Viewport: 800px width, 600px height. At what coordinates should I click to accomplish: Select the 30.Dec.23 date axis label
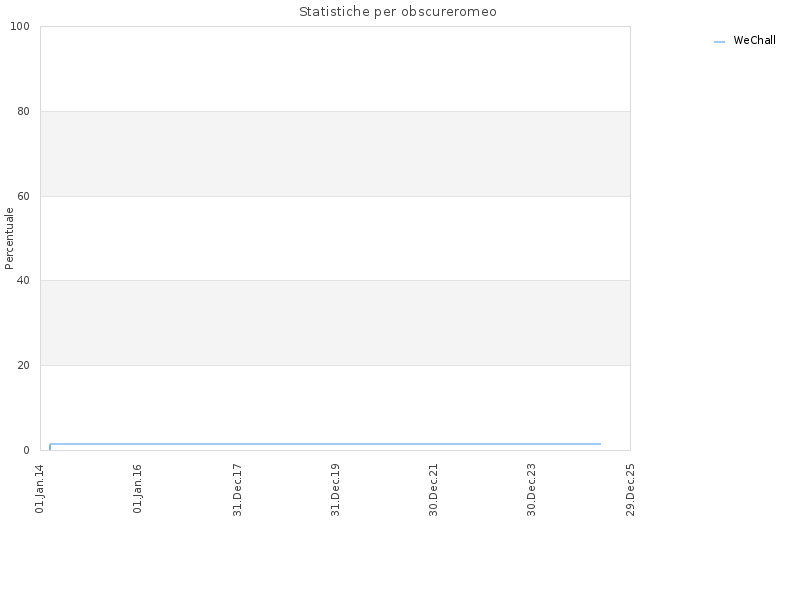coord(532,489)
